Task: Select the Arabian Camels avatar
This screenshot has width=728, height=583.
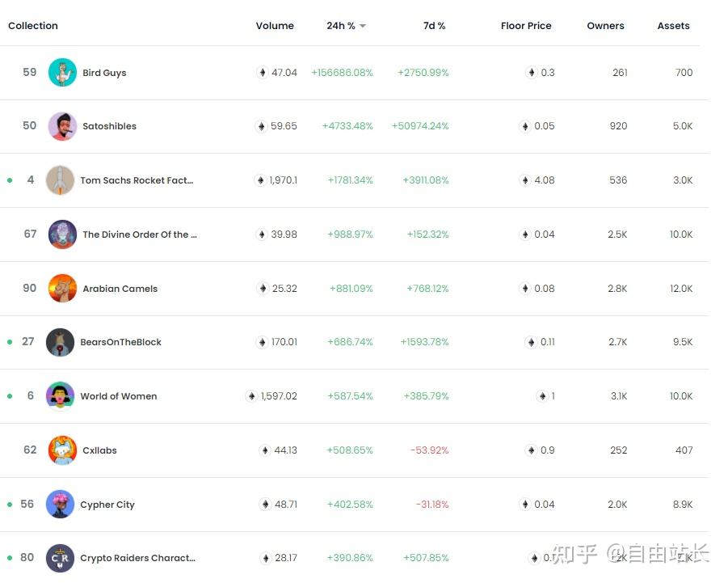Action: coord(62,289)
